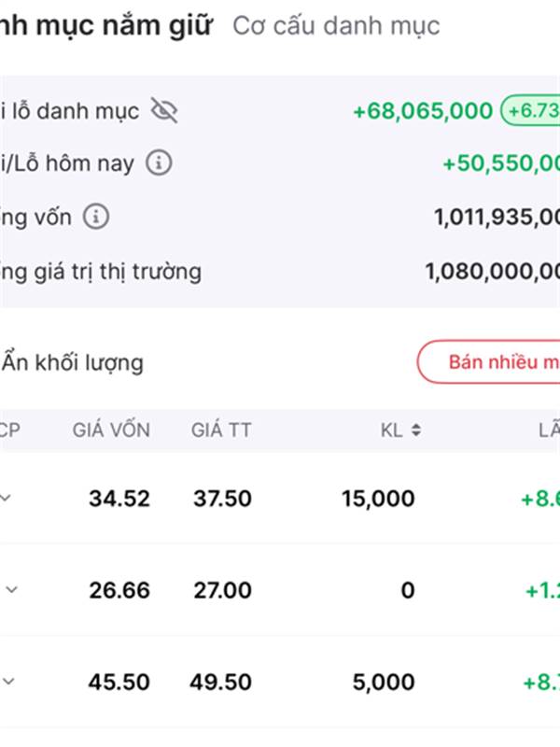The height and width of the screenshot is (747, 560).
Task: Toggle the crossed-eye icon beside portfolio profit
Action: point(164,110)
